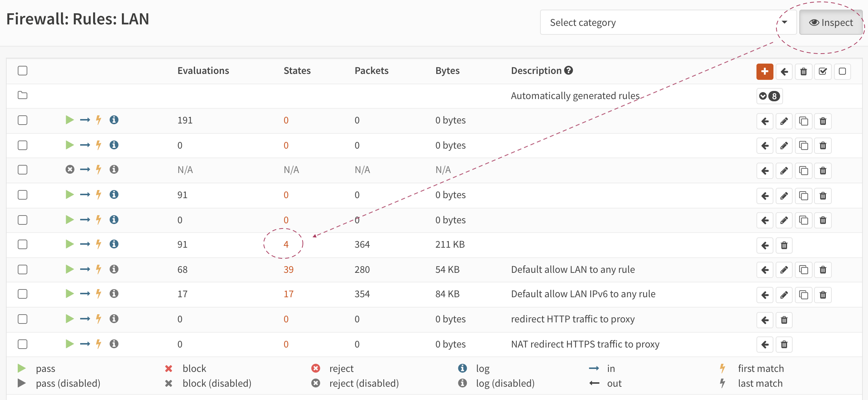
Task: Click trash icon in the table header
Action: click(x=803, y=71)
